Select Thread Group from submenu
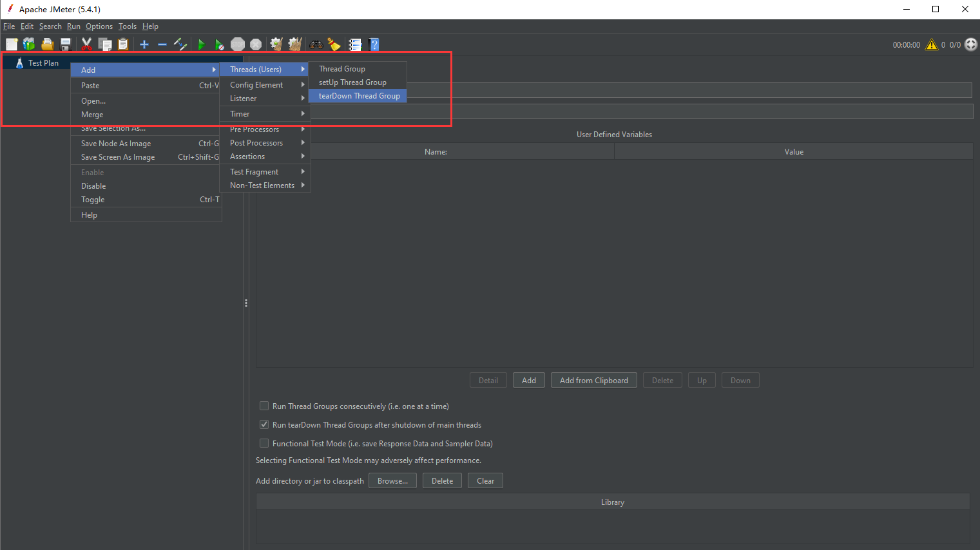 point(358,68)
